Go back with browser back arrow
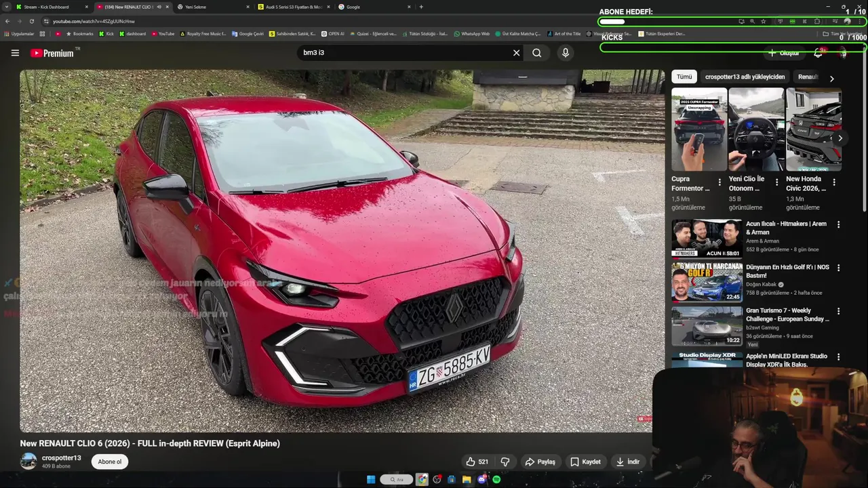The height and width of the screenshot is (488, 868). (7, 21)
